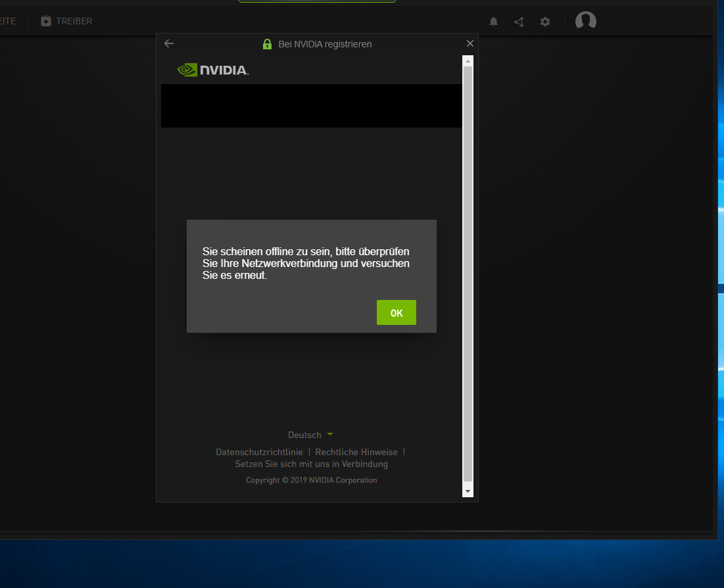Open the Datenschutzrichtlinie link
This screenshot has width=724, height=588.
pos(260,452)
